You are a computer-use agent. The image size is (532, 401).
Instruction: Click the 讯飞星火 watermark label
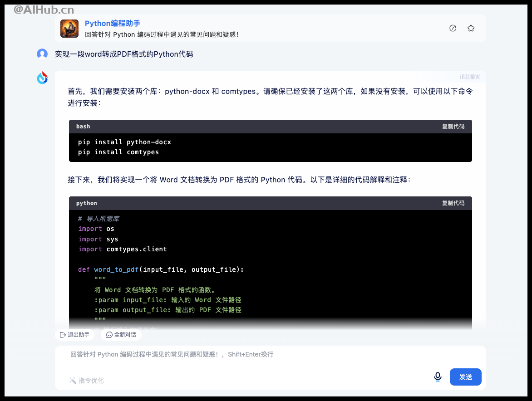pos(469,77)
